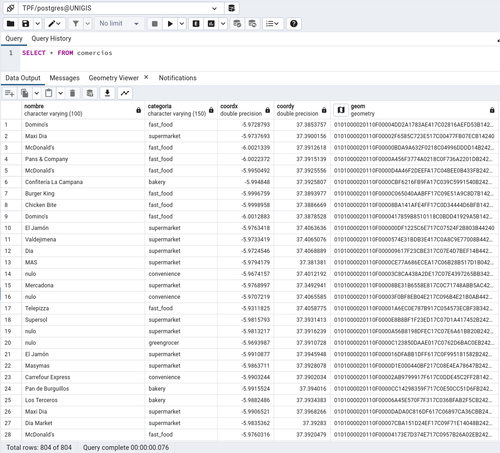Image resolution: width=500 pixels, height=453 pixels.
Task: Click the connection status icon
Action: [11, 8]
